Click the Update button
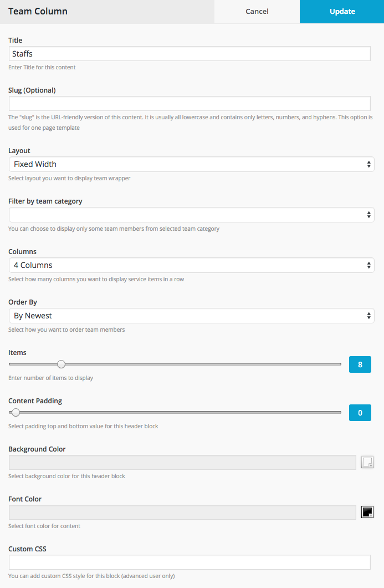Screen dimensions: 384x588 (x=342, y=12)
